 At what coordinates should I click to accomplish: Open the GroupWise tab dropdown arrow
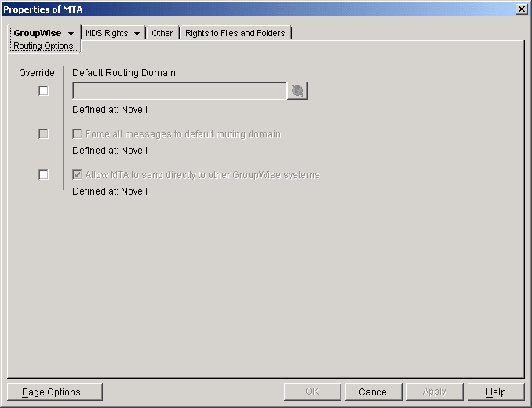(71, 33)
